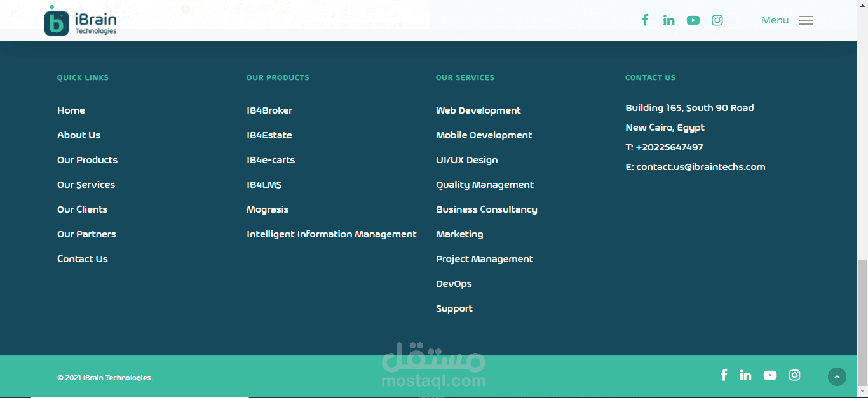868x398 pixels.
Task: Open YouTube icon in the header
Action: point(693,20)
